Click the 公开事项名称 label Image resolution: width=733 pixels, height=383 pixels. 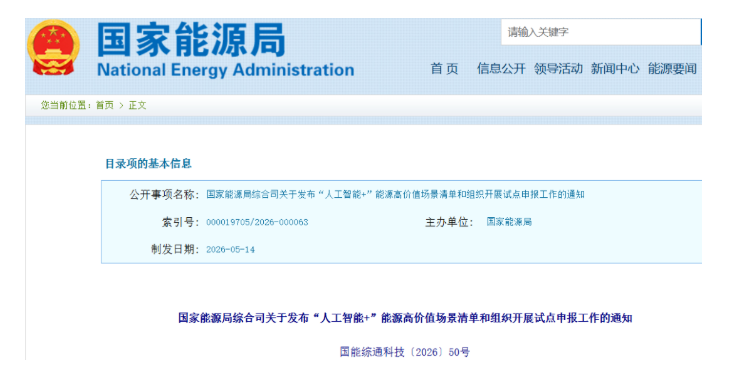165,195
